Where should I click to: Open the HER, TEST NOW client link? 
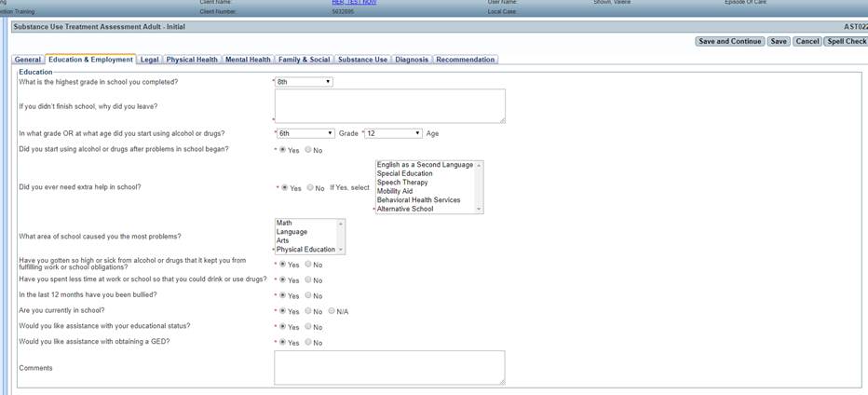[354, 3]
